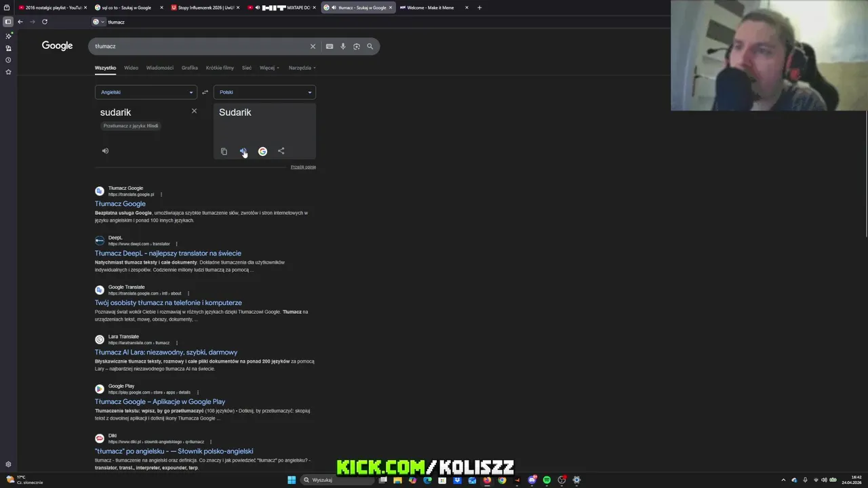This screenshot has height=488, width=868.
Task: Open 'Tłumacz AI Lara' search result
Action: pyautogui.click(x=166, y=352)
